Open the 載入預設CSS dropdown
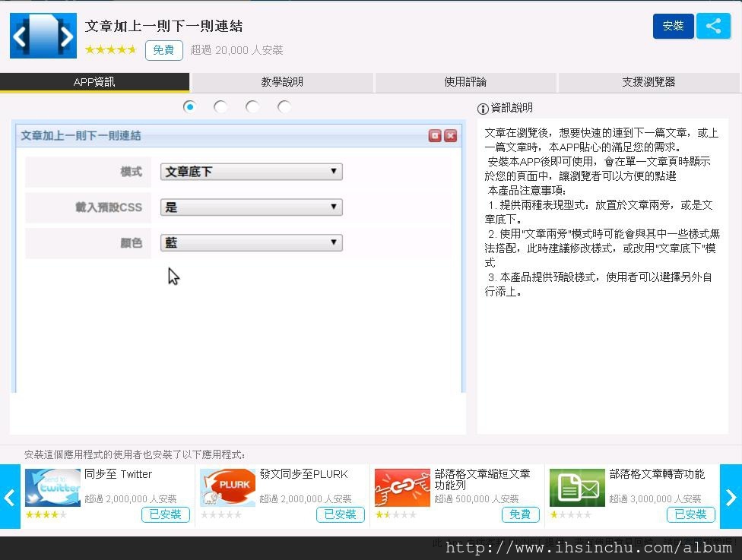The height and width of the screenshot is (560, 742). pyautogui.click(x=251, y=207)
